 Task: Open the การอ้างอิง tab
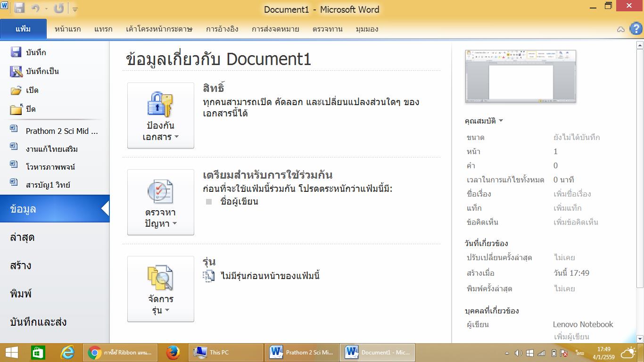pos(222,29)
